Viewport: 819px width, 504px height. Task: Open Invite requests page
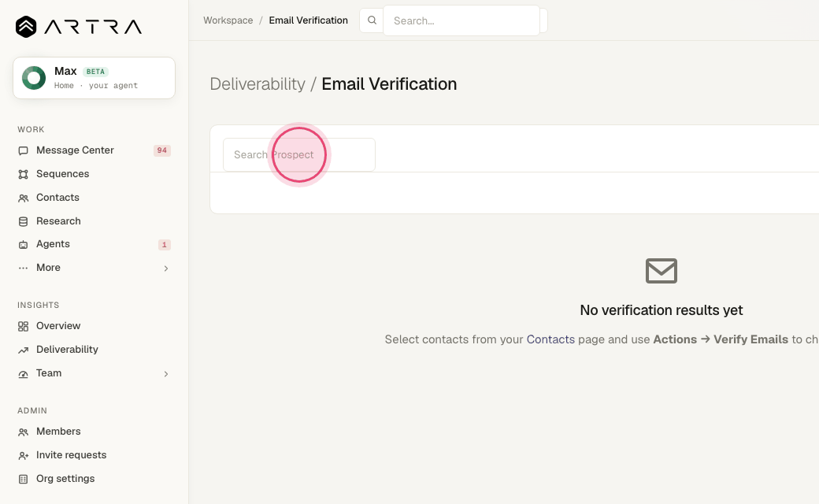(94, 455)
